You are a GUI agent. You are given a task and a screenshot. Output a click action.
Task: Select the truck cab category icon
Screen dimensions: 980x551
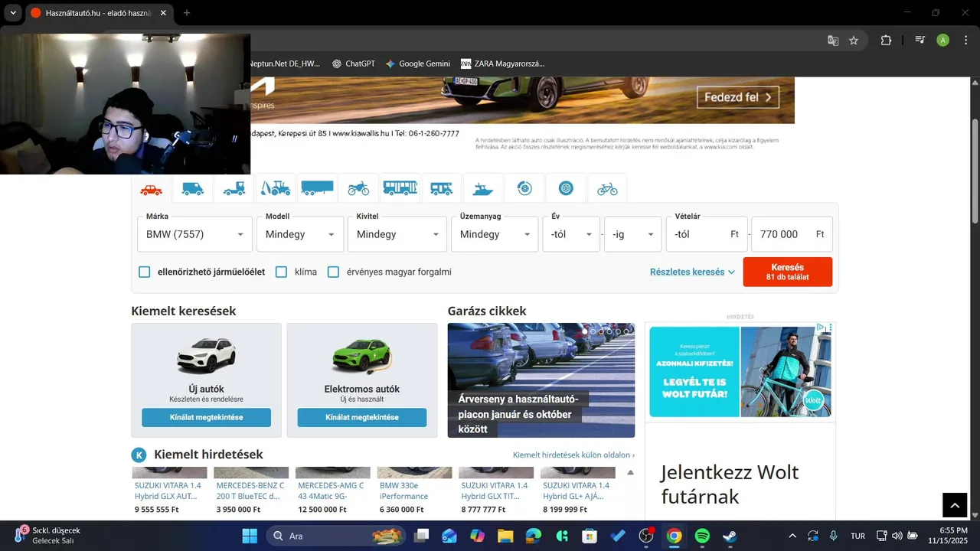pos(234,189)
